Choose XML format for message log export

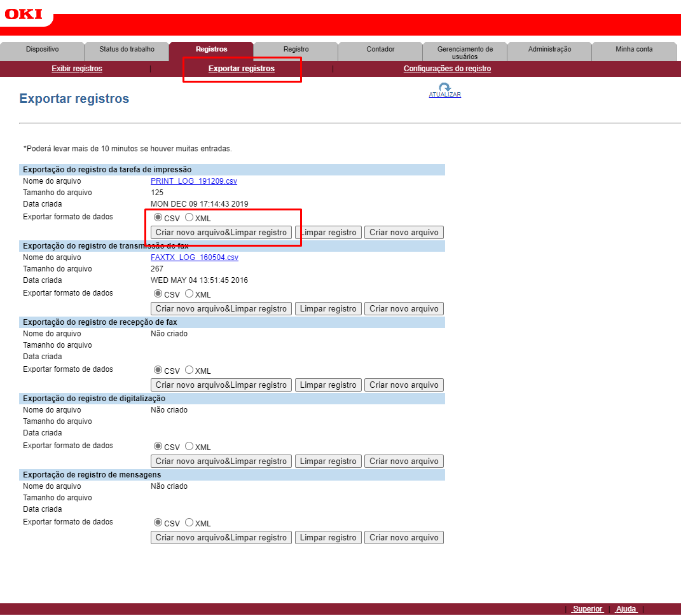189,523
